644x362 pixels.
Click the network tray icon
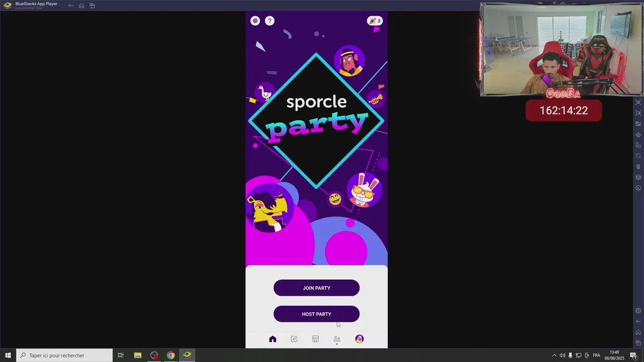(579, 355)
